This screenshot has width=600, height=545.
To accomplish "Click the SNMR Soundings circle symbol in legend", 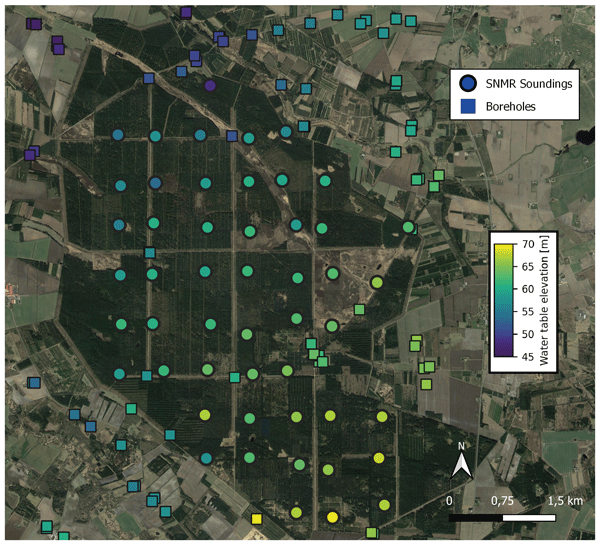I will coord(467,83).
